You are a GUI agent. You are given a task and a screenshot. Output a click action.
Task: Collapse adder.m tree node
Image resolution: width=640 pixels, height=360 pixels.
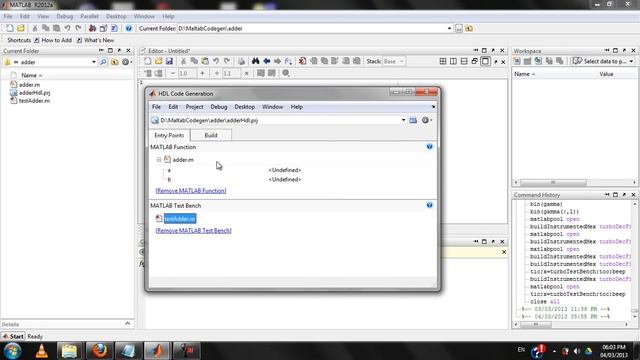coord(159,160)
